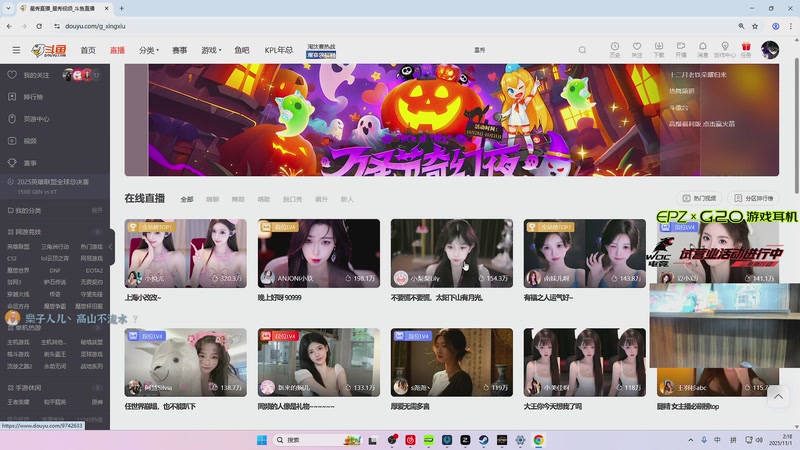Click the back-to-top arrow button
This screenshot has height=450, width=800.
coord(778,396)
